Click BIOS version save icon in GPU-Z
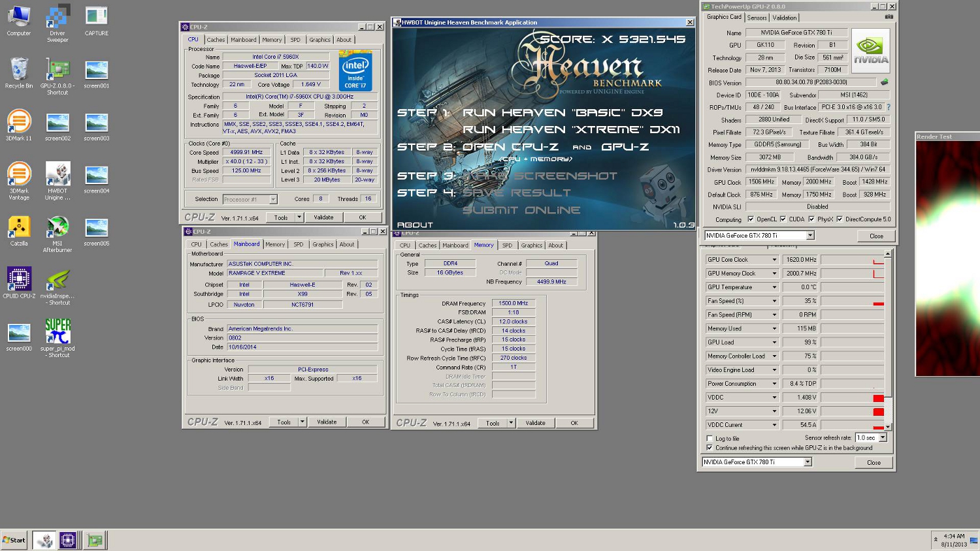This screenshot has height=551, width=980. coord(884,82)
